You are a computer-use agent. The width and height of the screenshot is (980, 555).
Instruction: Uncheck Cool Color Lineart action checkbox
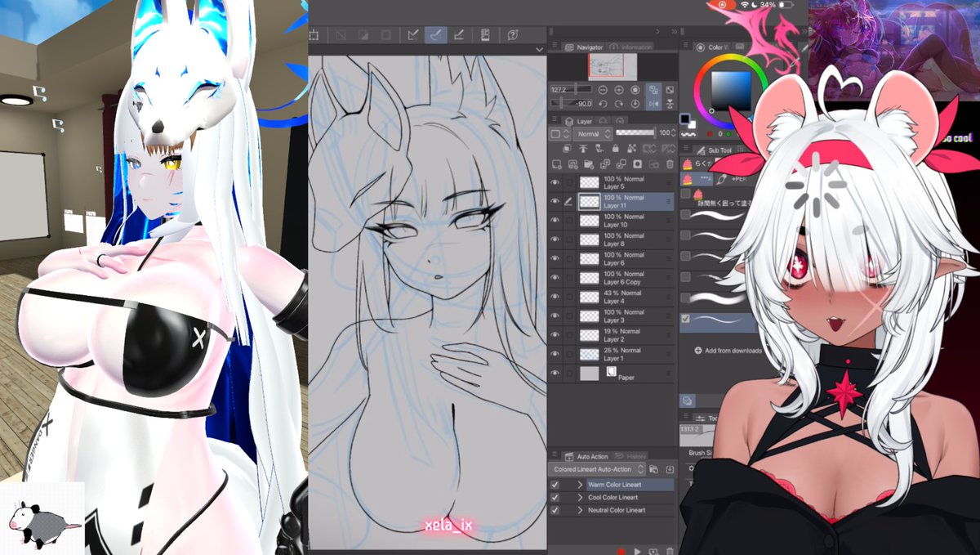[x=555, y=497]
